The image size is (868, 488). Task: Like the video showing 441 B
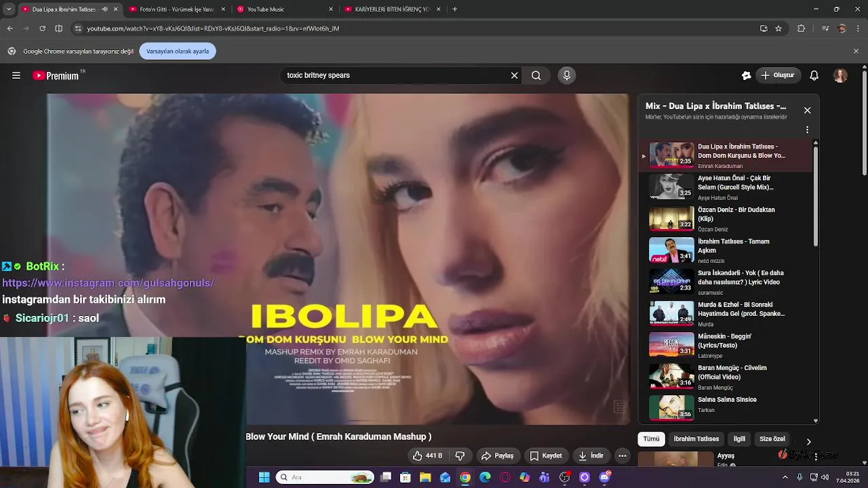[427, 456]
